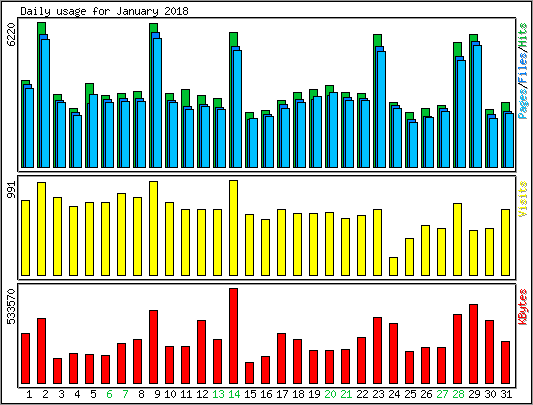Click the 'Daily usage for January 2018' title
Screen dimensions: 533x405
pos(104,11)
